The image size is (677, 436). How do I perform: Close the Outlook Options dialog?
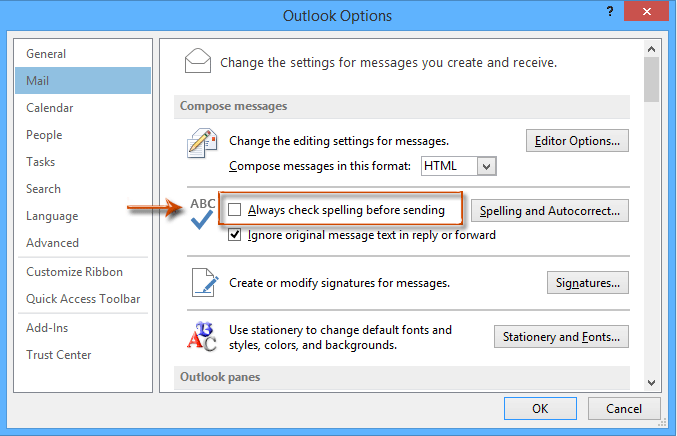646,11
